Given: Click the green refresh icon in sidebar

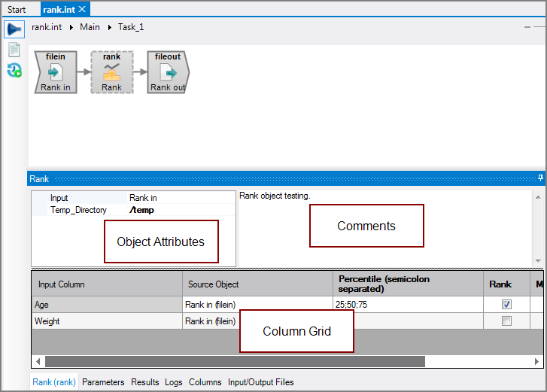Looking at the screenshot, I should point(14,71).
